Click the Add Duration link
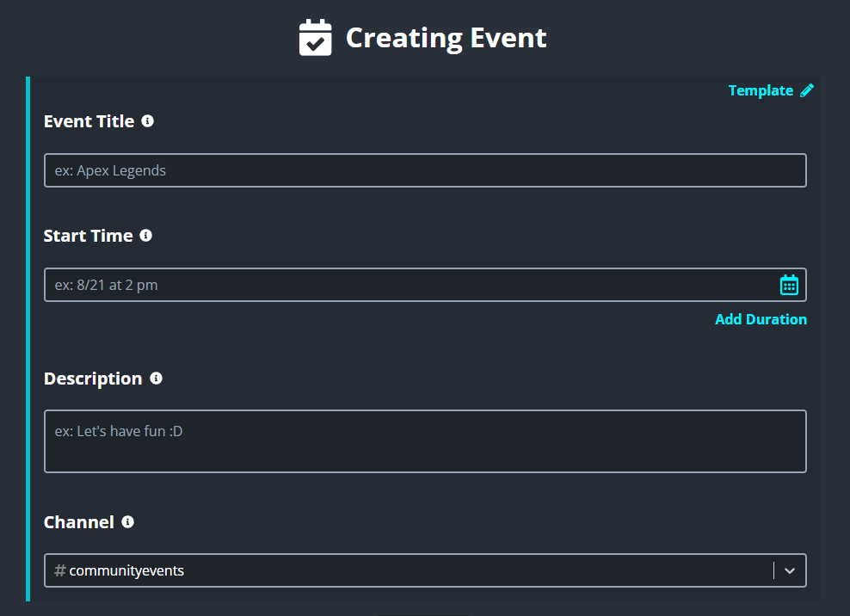Image resolution: width=850 pixels, height=616 pixels. 761,319
